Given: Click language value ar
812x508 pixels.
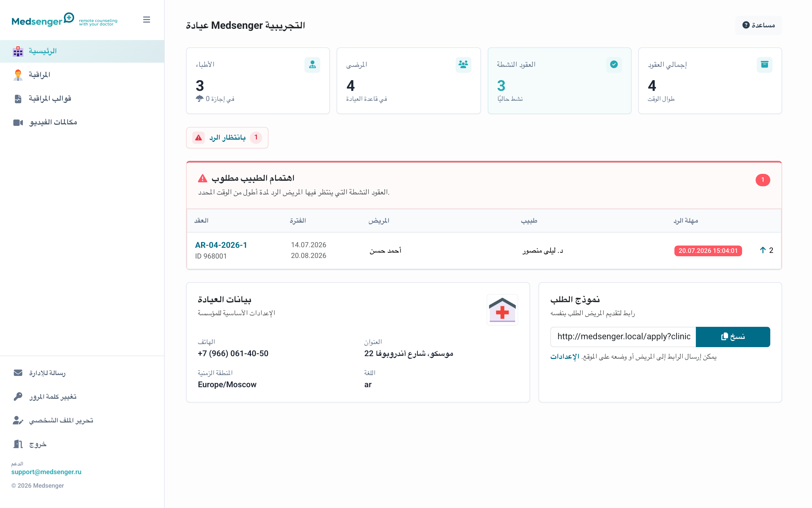Looking at the screenshot, I should point(368,385).
